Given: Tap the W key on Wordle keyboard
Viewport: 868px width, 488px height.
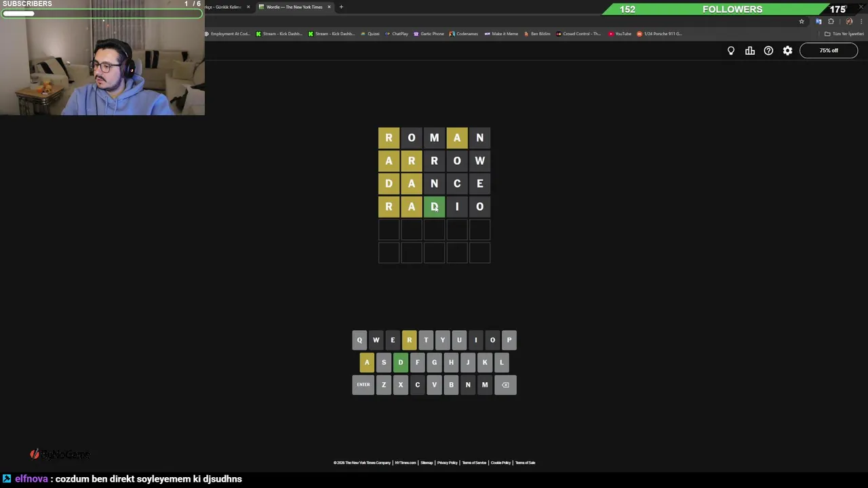Looking at the screenshot, I should (x=376, y=340).
